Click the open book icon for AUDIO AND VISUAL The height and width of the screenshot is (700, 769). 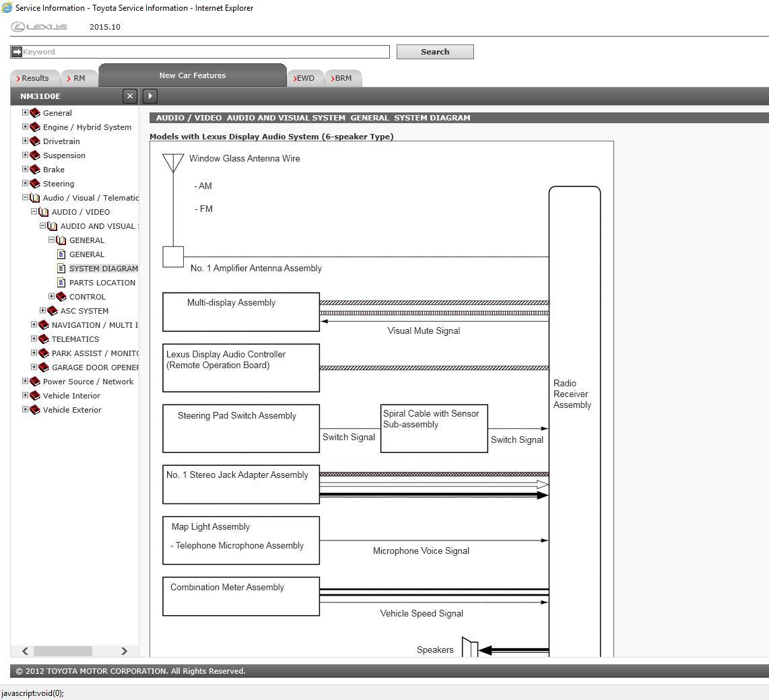53,226
